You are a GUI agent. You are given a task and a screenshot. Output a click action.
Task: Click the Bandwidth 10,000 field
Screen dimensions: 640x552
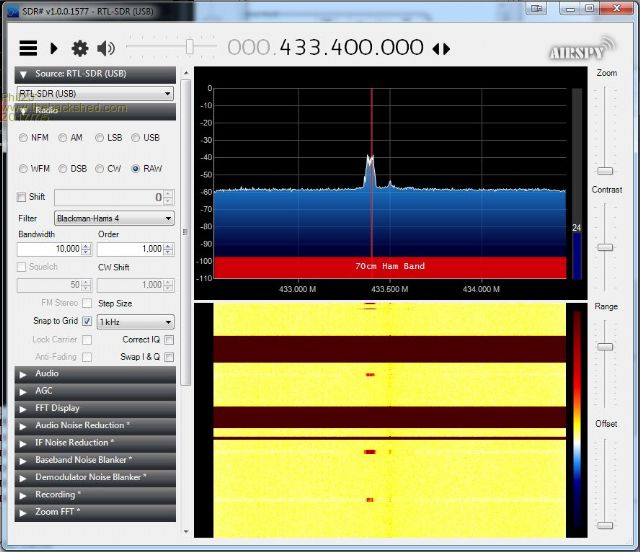coord(49,249)
